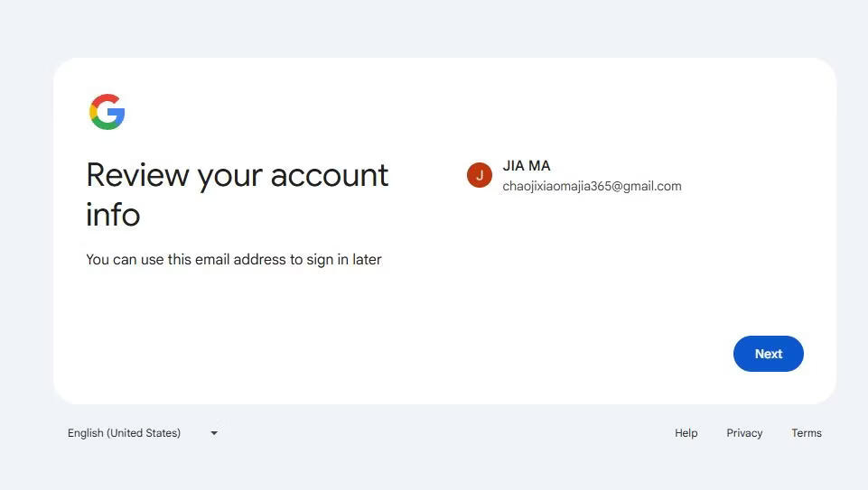
Task: Open the Help link
Action: coord(686,433)
